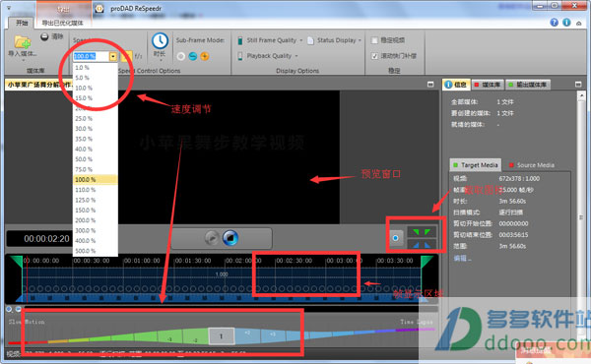
Task: Open the Export Optimized Media ribbon tab
Action: [62, 23]
